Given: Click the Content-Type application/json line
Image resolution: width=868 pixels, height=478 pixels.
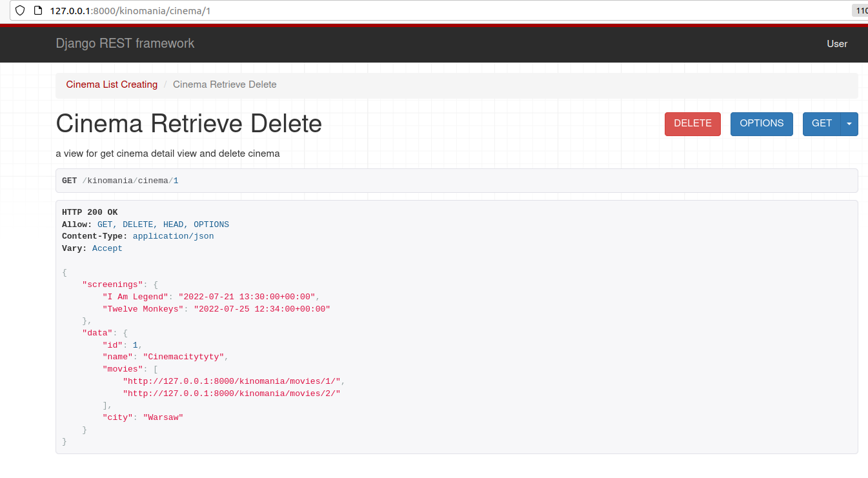Looking at the screenshot, I should point(137,236).
